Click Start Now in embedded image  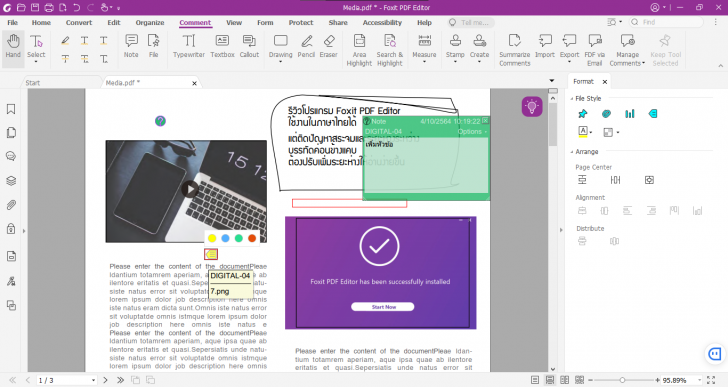pyautogui.click(x=383, y=307)
